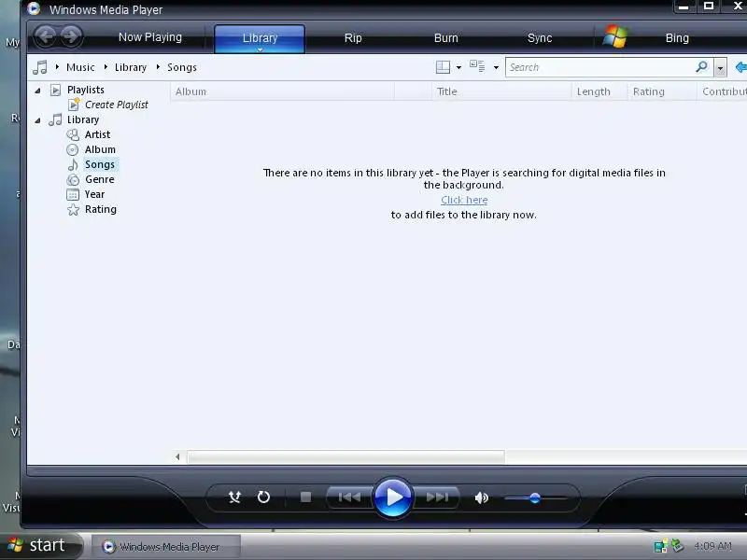Image resolution: width=747 pixels, height=560 pixels.
Task: Click the music note category icon
Action: pos(40,67)
